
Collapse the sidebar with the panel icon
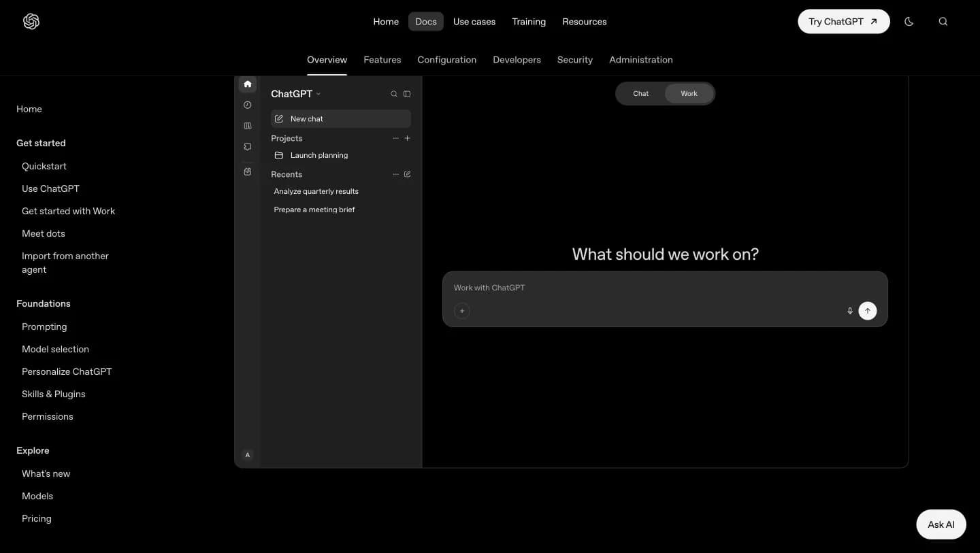(407, 94)
